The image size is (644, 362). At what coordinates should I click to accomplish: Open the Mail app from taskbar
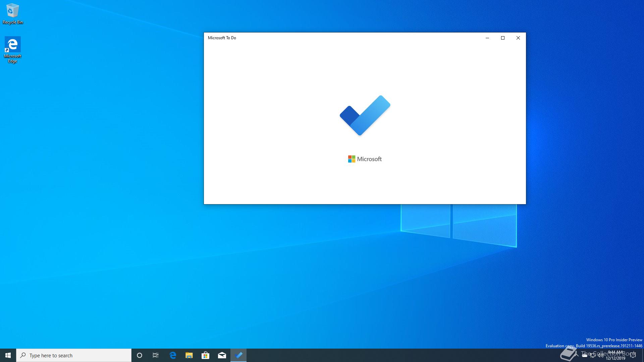pyautogui.click(x=222, y=355)
